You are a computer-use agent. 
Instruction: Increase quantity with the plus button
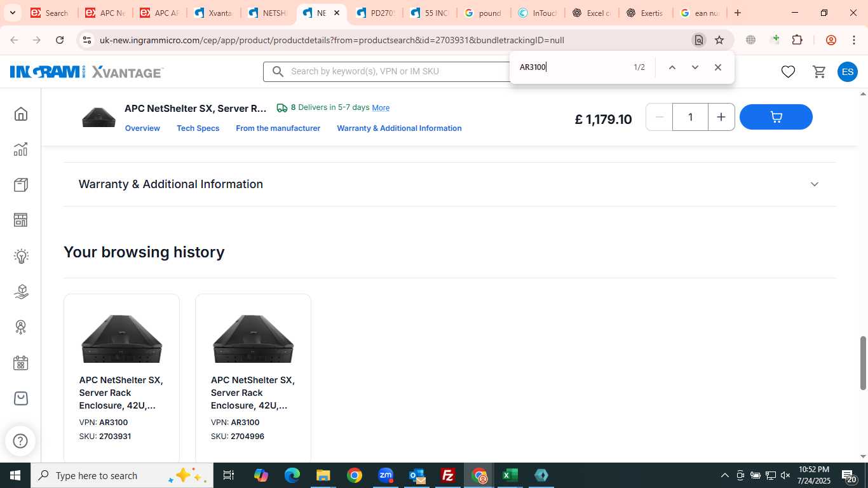721,117
